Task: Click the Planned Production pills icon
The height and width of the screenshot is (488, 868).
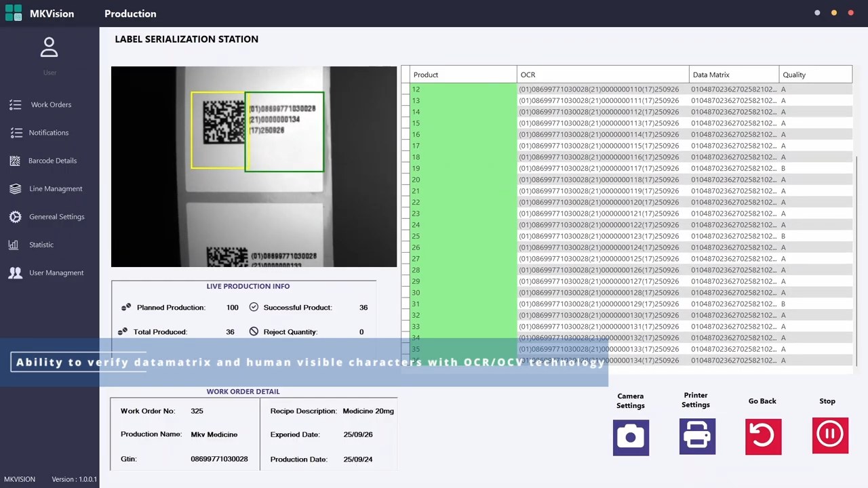Action: click(x=126, y=307)
